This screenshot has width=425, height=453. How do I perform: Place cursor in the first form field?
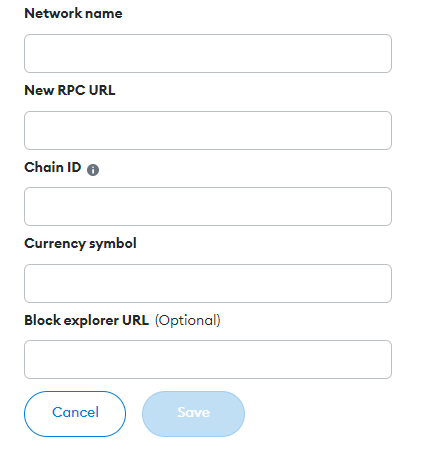[x=208, y=53]
